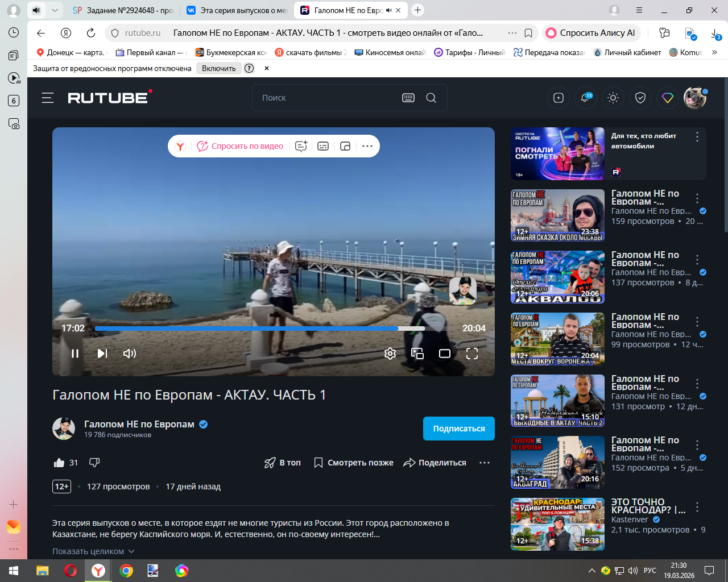
Task: Click the video player settings gear
Action: pyautogui.click(x=390, y=354)
